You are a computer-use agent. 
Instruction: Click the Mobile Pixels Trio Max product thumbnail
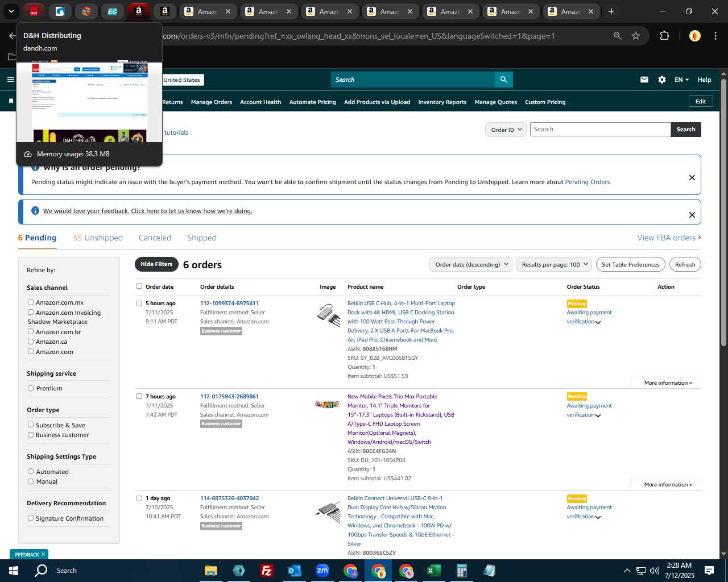327,405
